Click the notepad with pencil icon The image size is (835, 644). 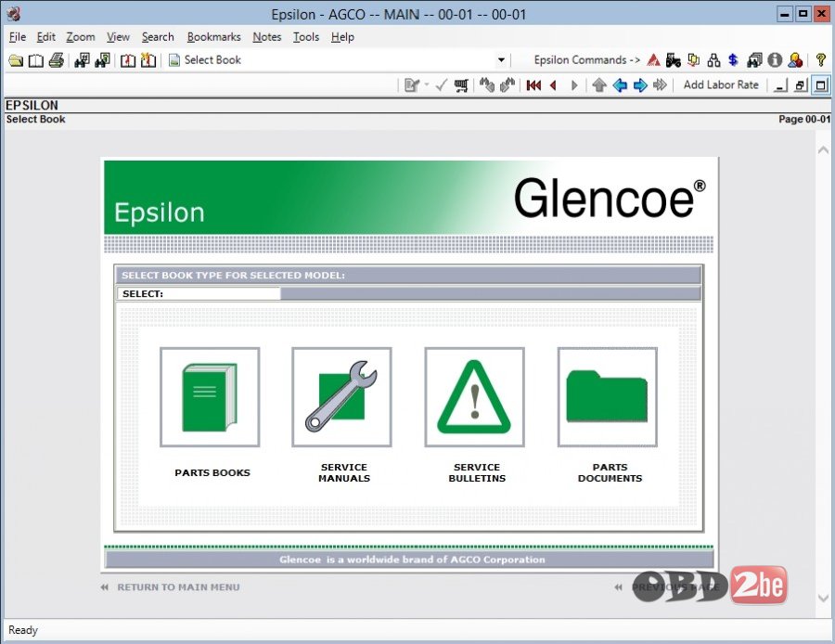click(412, 85)
